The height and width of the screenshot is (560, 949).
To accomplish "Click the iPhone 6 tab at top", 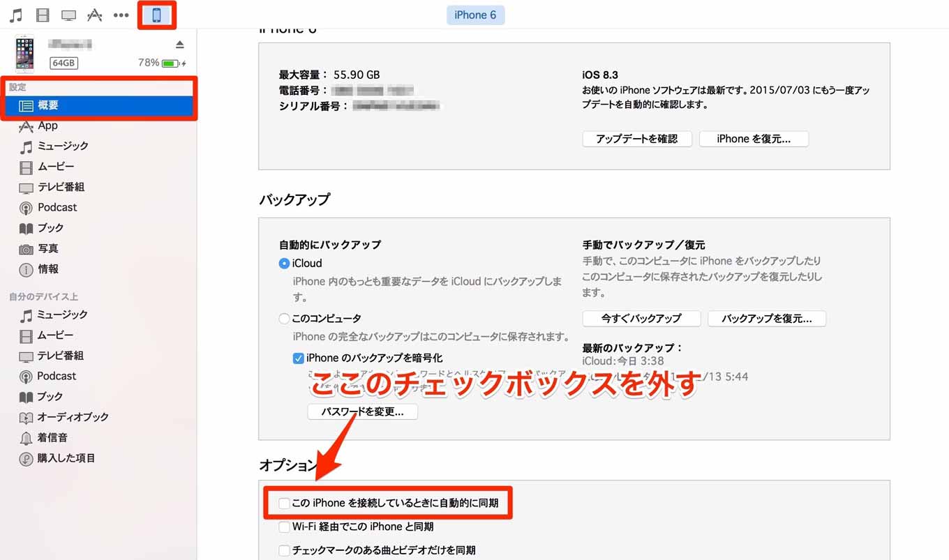I will point(475,15).
